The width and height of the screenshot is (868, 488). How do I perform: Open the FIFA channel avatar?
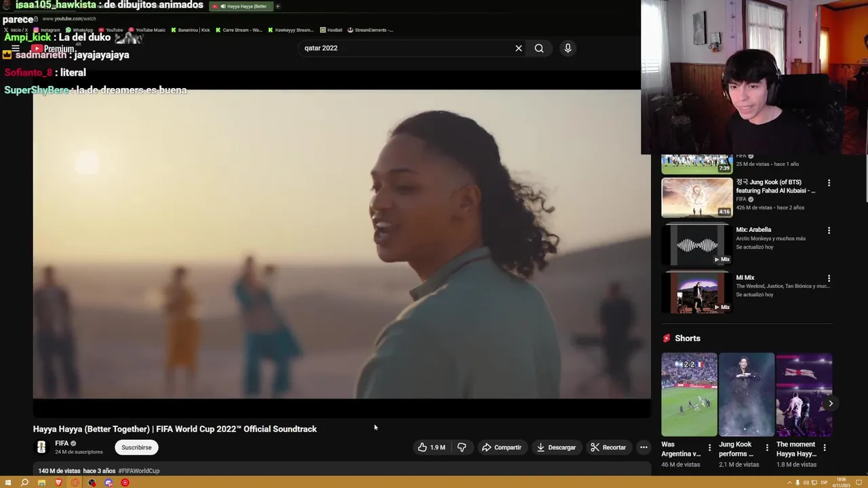click(41, 447)
